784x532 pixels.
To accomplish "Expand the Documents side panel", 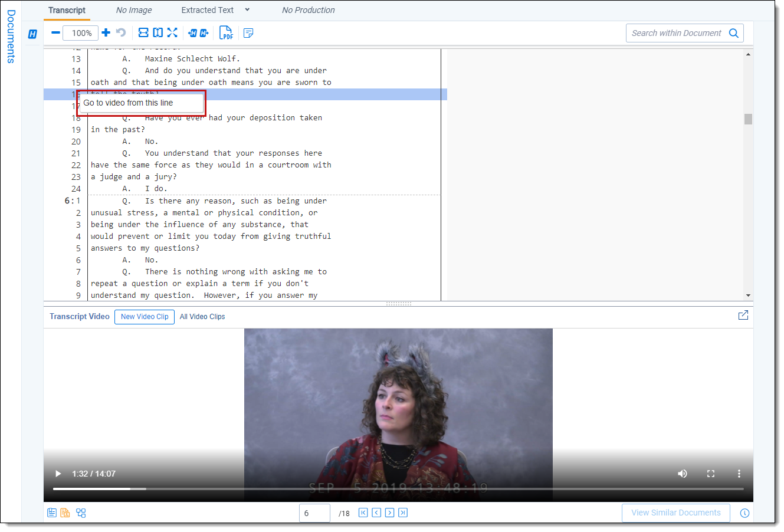I will pos(11,37).
